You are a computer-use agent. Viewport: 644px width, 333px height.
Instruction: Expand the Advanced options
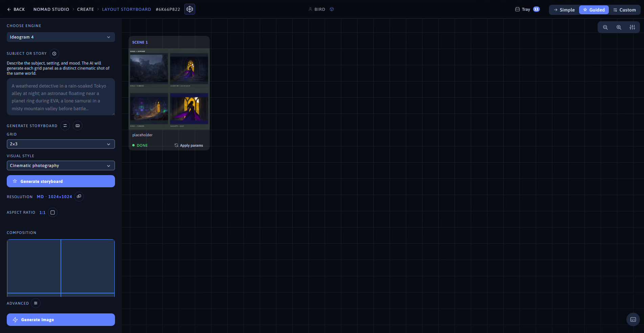pyautogui.click(x=36, y=303)
